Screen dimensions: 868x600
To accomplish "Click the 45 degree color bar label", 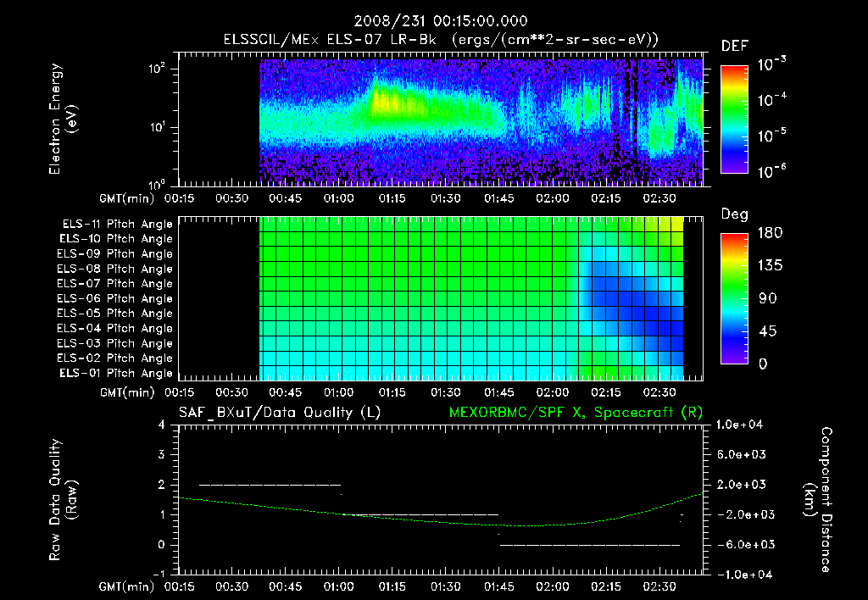I will click(x=767, y=331).
